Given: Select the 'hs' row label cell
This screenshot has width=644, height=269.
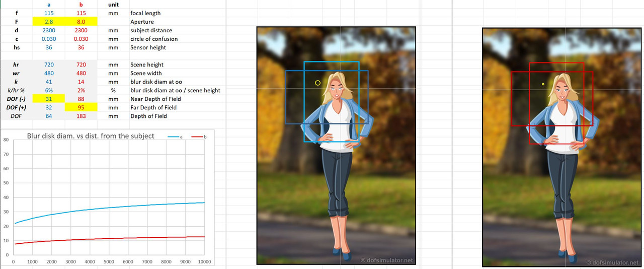Looking at the screenshot, I should click(16, 47).
